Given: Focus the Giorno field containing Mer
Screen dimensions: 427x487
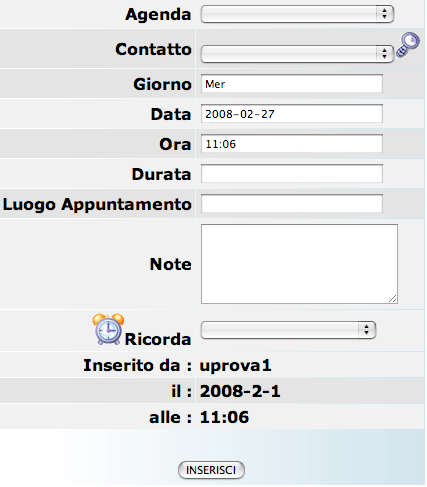Looking at the screenshot, I should coord(292,84).
